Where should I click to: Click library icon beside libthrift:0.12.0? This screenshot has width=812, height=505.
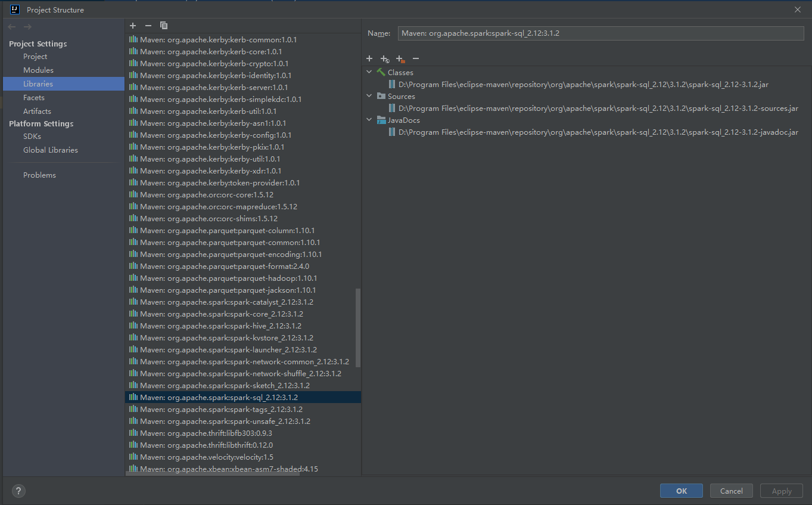click(133, 445)
